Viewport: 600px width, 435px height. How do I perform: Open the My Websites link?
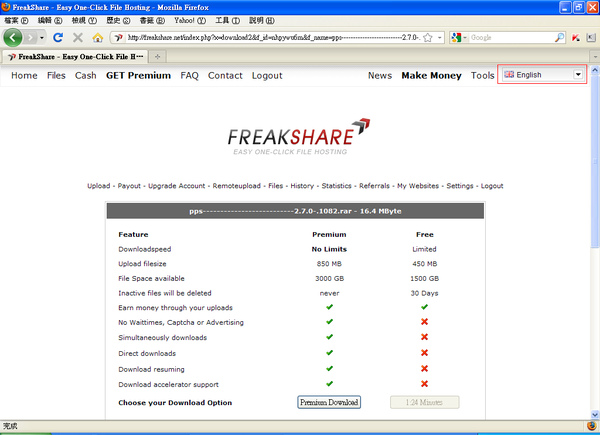pyautogui.click(x=418, y=186)
